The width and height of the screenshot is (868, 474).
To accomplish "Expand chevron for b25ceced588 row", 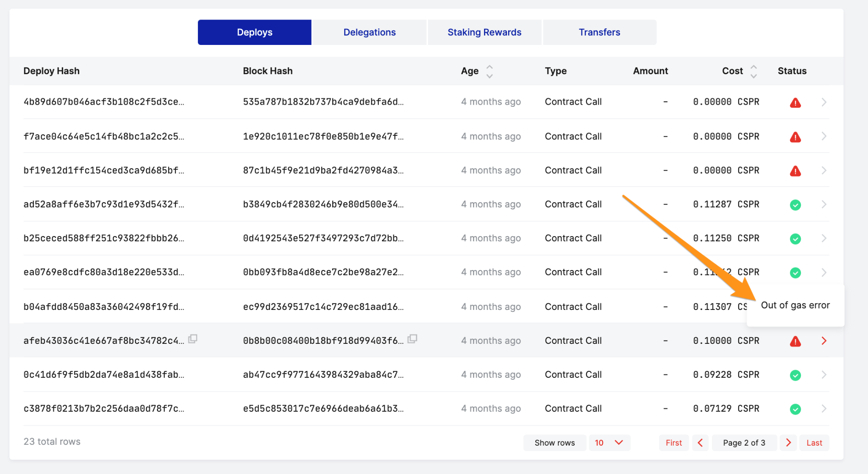I will (x=824, y=238).
